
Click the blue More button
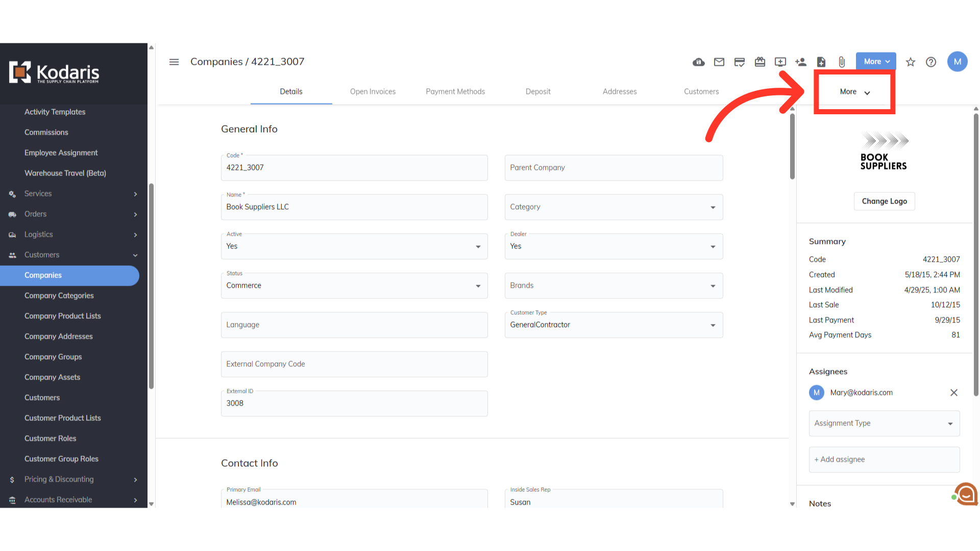(875, 61)
